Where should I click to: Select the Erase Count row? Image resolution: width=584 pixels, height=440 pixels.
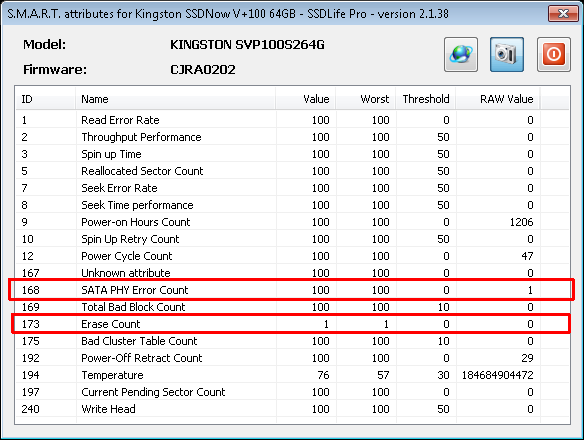pyautogui.click(x=292, y=324)
